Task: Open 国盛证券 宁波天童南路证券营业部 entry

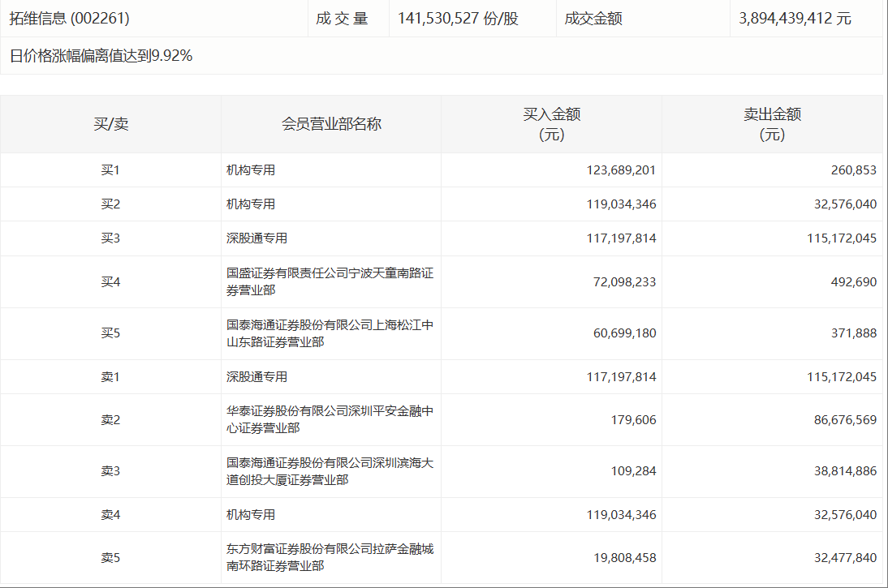Action: [x=330, y=281]
